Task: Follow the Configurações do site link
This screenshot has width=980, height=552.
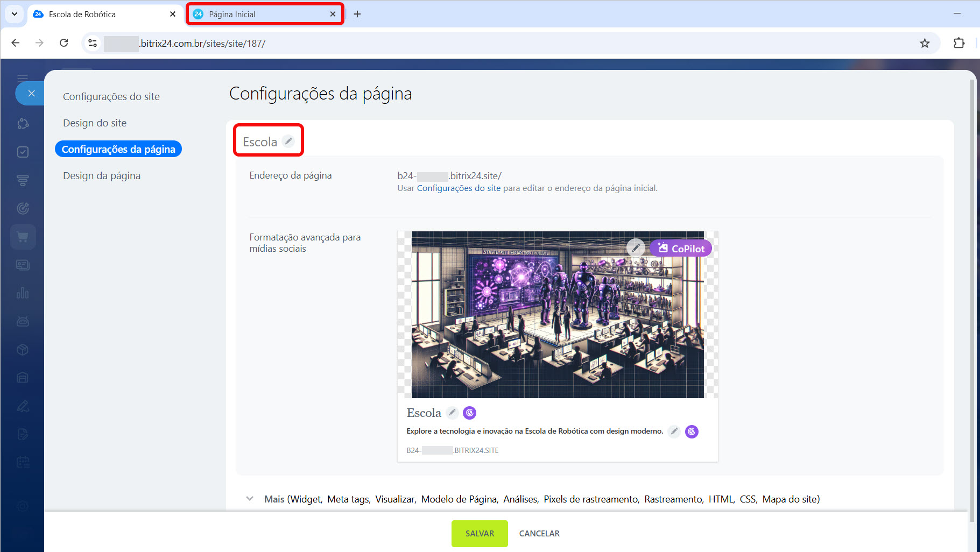Action: coord(459,188)
